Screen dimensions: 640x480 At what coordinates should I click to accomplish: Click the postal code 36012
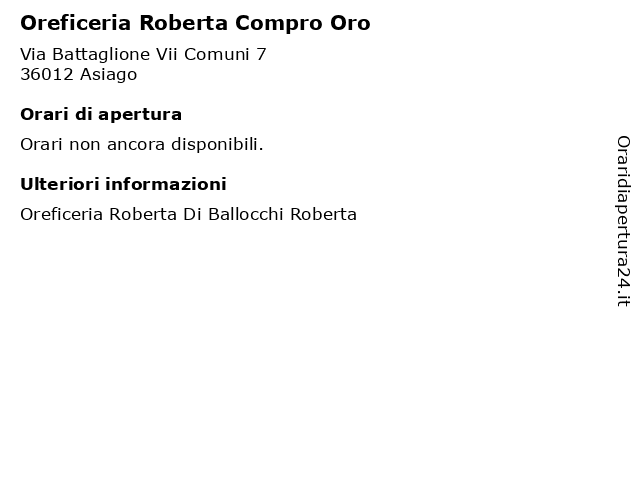click(x=47, y=74)
